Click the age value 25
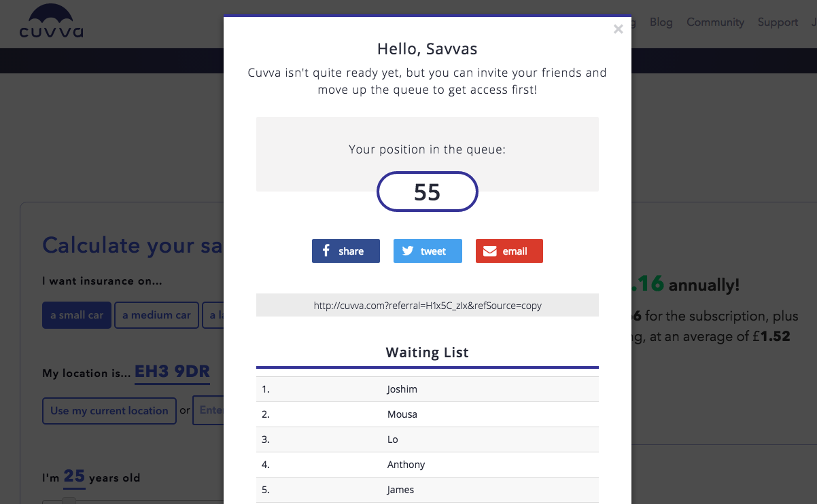 (74, 477)
